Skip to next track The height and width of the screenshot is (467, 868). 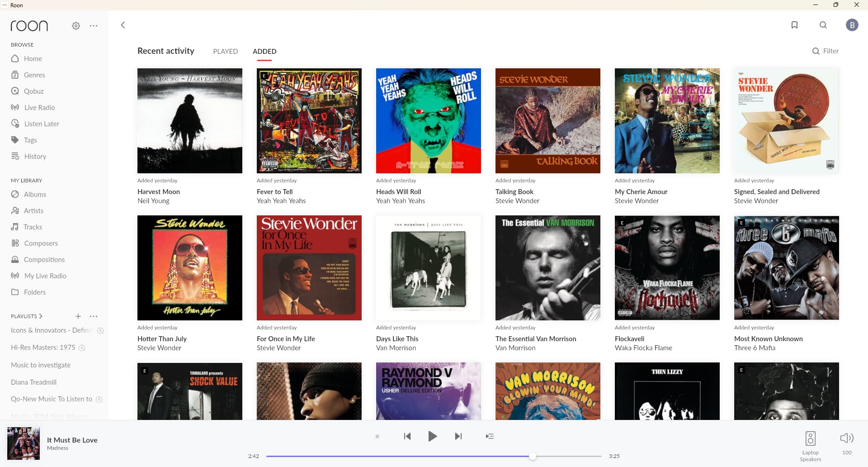[x=458, y=436]
